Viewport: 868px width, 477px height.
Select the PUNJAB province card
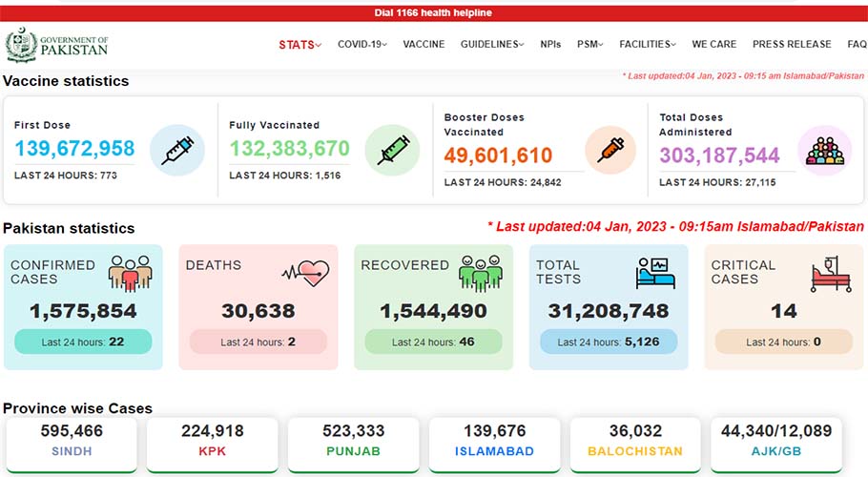(x=353, y=445)
